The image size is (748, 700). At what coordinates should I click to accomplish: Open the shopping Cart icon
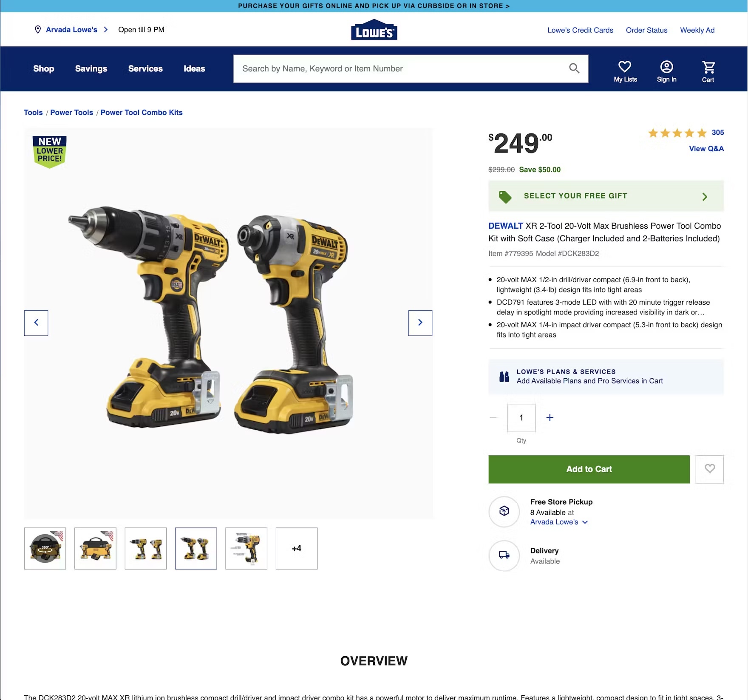pyautogui.click(x=708, y=67)
